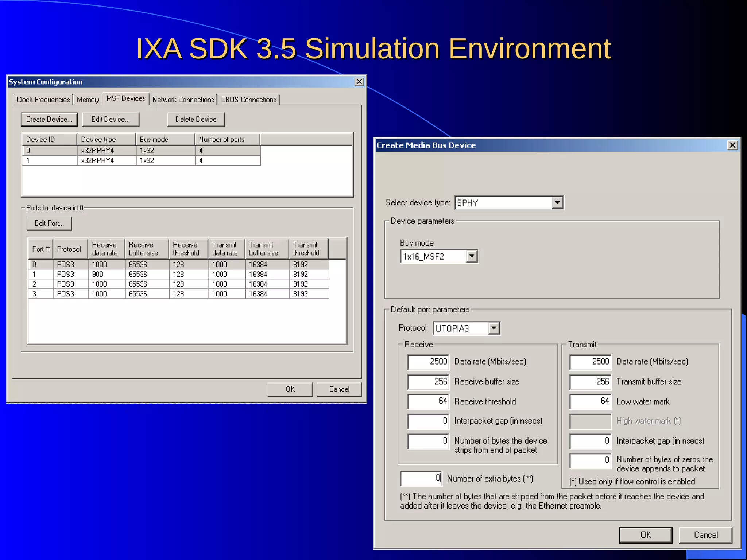
Task: Select port 0 row in ports table
Action: point(179,264)
